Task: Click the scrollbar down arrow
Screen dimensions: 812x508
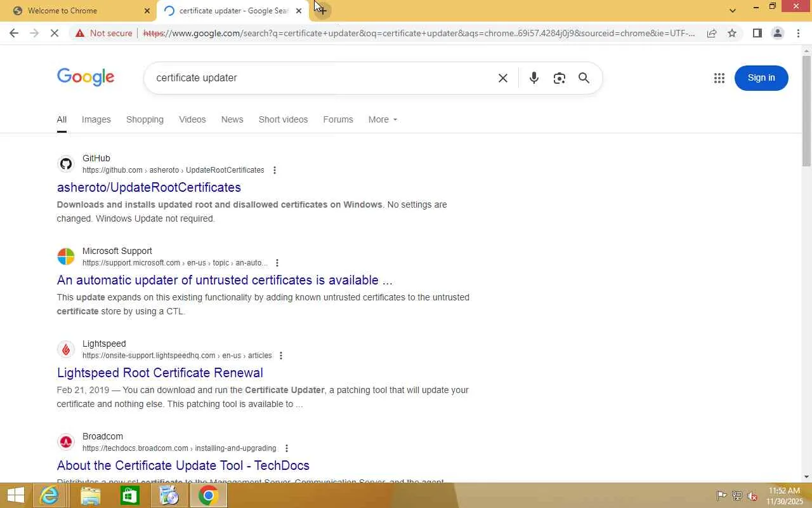Action: (x=806, y=477)
